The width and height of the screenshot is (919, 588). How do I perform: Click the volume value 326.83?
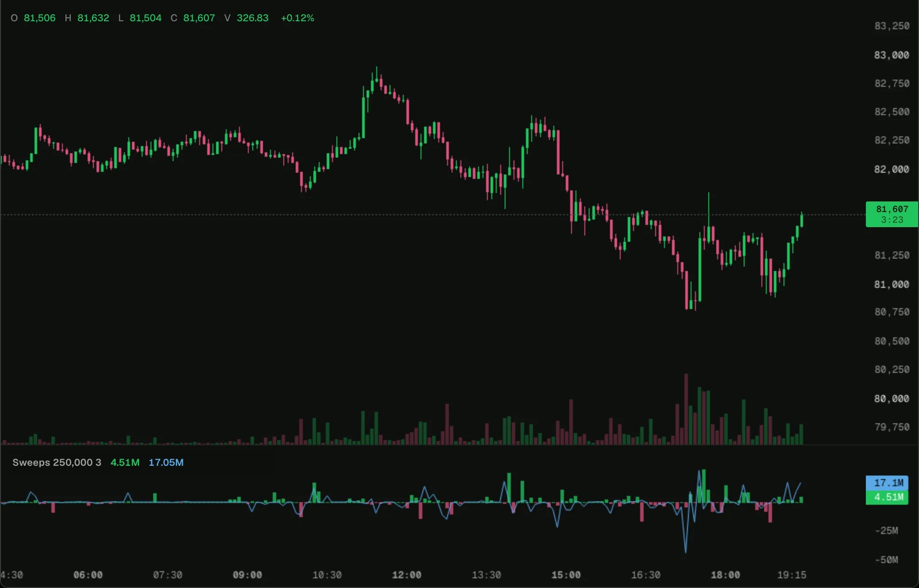tap(252, 18)
